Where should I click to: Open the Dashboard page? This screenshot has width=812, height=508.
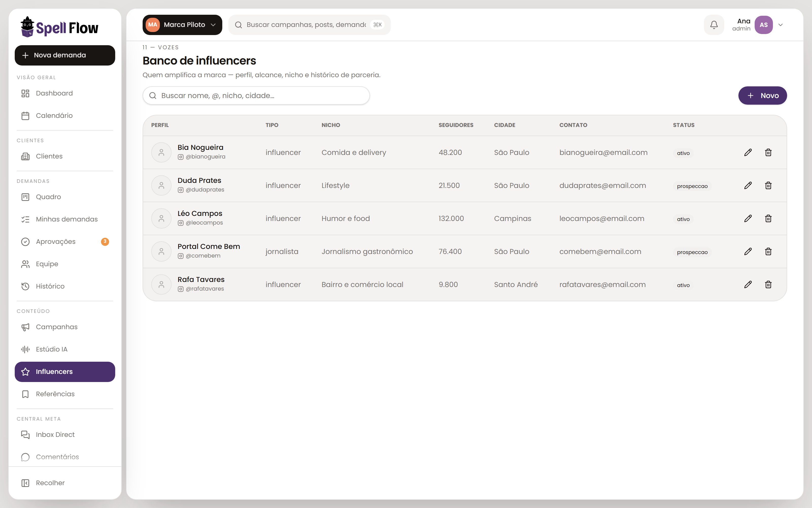[65, 93]
